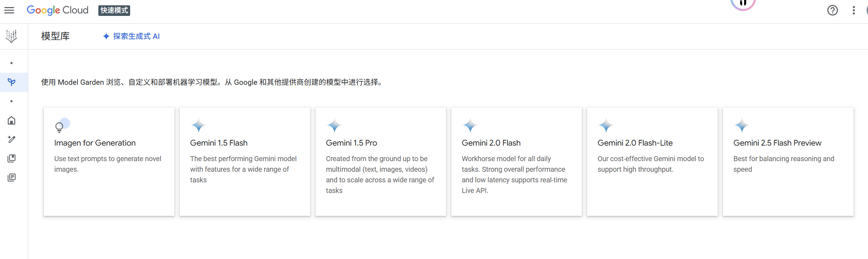
Task: Click the magic pencil sidebar icon
Action: (12, 139)
